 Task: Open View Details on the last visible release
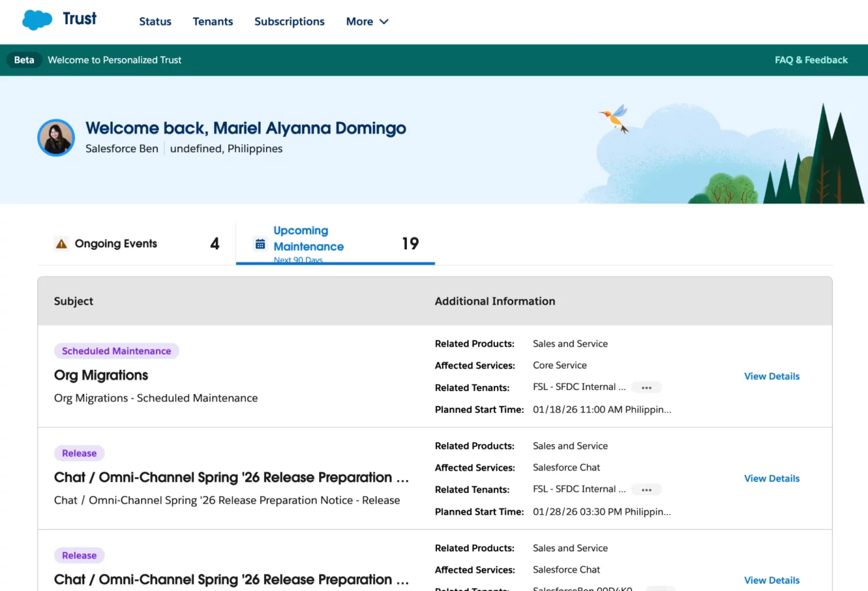(x=771, y=580)
